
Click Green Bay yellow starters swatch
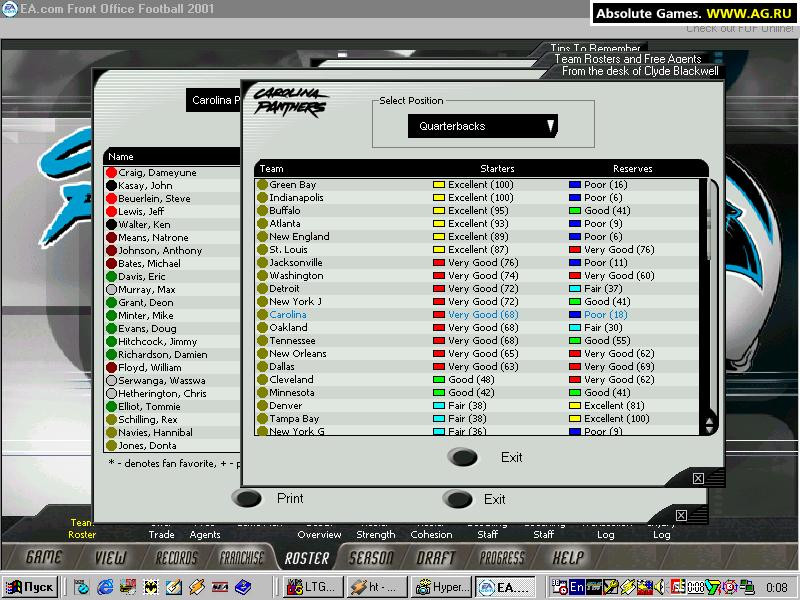click(x=438, y=185)
